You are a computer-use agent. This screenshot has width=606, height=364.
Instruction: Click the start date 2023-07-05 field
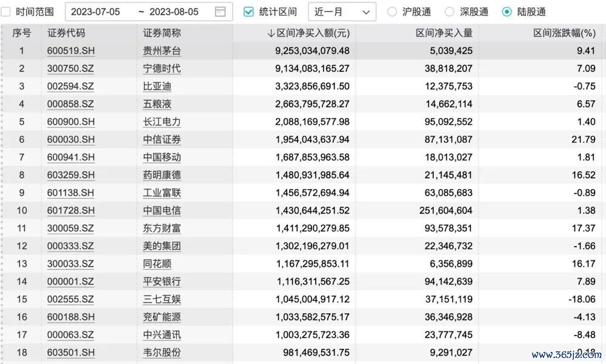96,12
